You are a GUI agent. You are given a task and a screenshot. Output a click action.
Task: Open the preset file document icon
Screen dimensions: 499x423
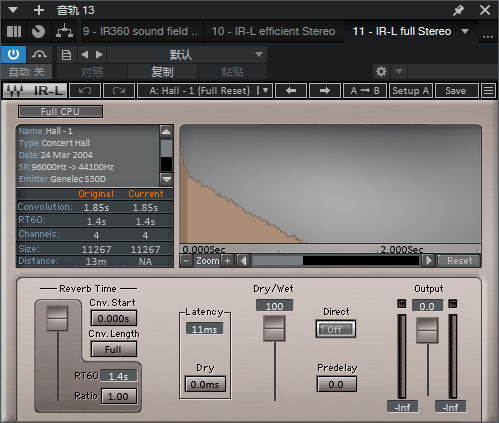(x=66, y=55)
